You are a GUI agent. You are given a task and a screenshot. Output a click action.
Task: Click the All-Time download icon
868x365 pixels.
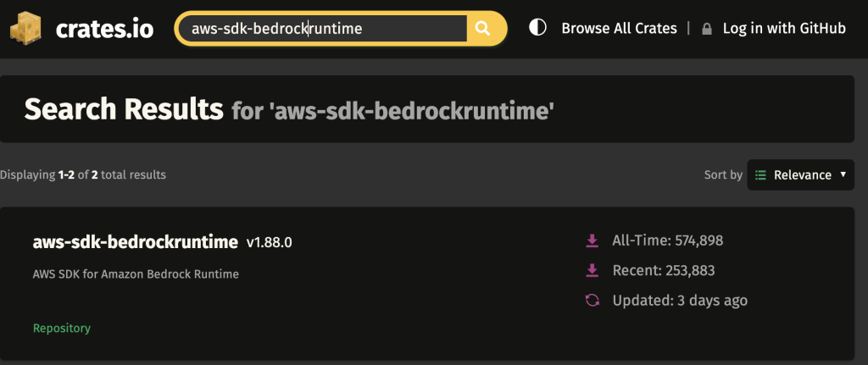[x=593, y=241]
